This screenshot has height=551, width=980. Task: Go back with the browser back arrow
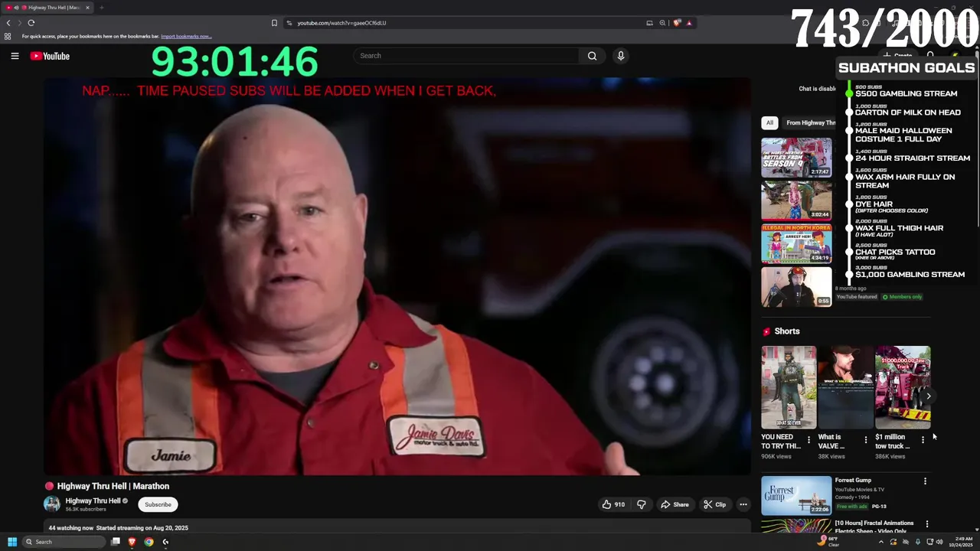(8, 23)
